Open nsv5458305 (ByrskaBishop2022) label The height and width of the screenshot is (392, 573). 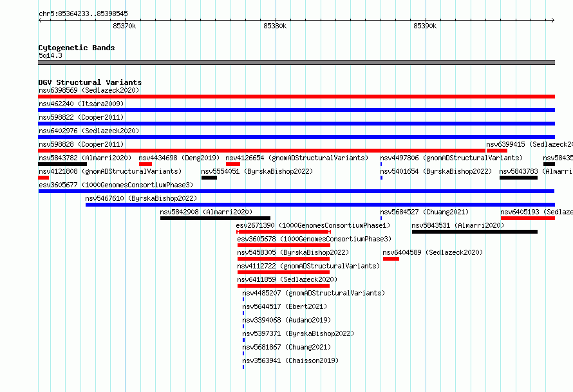click(x=293, y=252)
